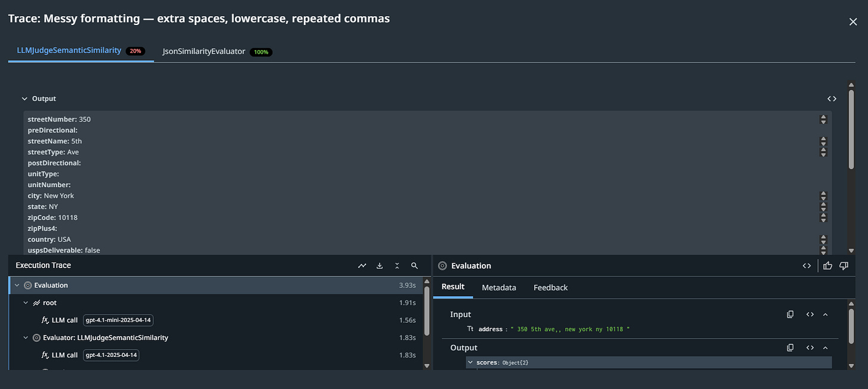Collapse the root trace node
This screenshot has width=868, height=389.
pos(26,303)
